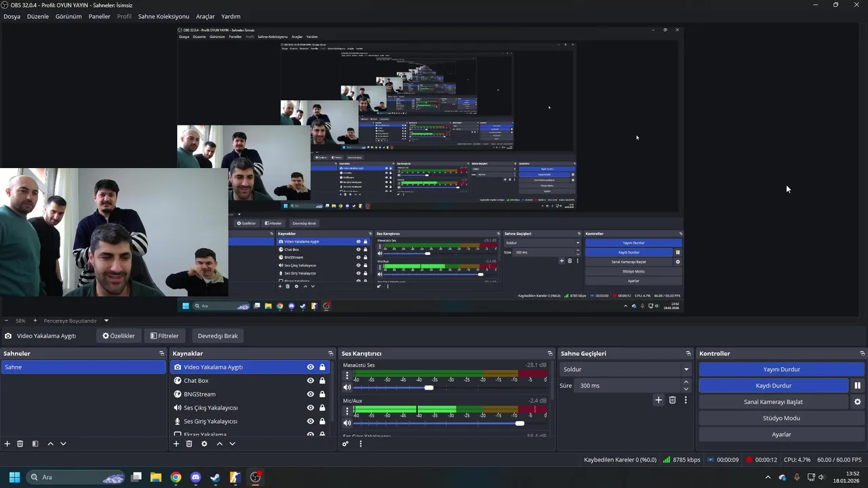Image resolution: width=868 pixels, height=488 pixels.
Task: Unlock Video Yakalama Aygıtı source
Action: (322, 367)
